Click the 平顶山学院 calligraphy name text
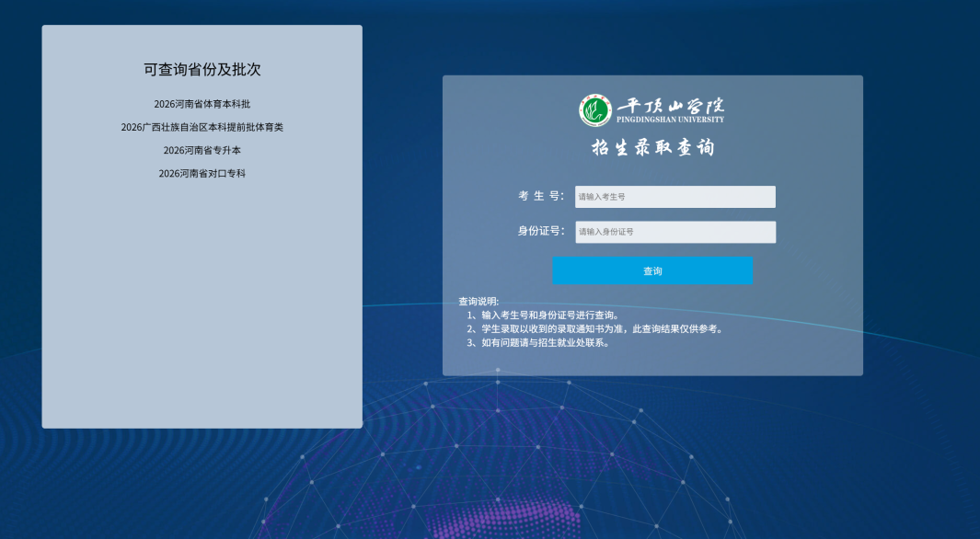980x539 pixels. pyautogui.click(x=671, y=104)
